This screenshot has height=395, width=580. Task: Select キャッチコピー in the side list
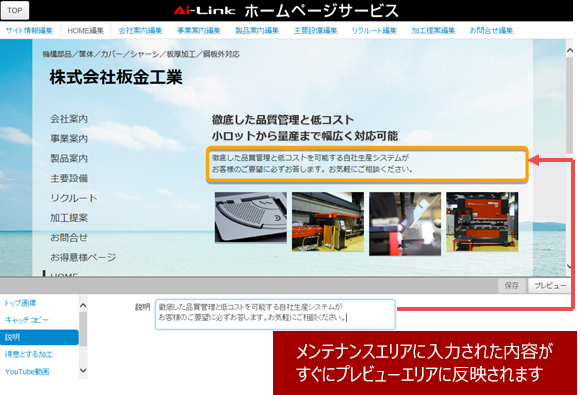(x=27, y=320)
